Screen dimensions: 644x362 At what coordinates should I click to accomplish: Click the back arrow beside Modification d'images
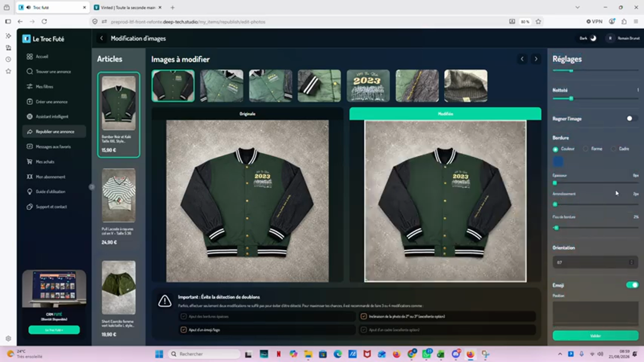pos(102,38)
